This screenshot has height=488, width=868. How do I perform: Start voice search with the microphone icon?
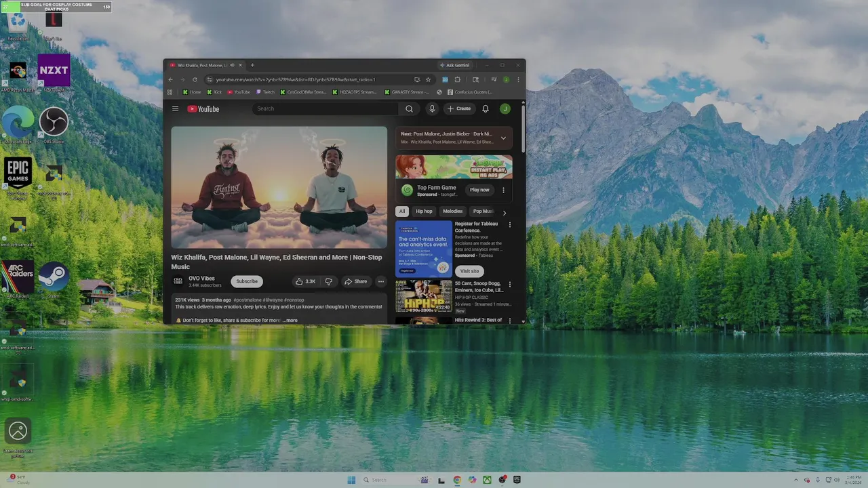[432, 108]
